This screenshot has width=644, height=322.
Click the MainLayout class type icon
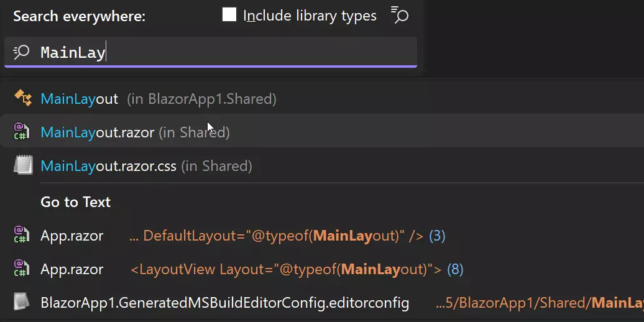point(22,98)
